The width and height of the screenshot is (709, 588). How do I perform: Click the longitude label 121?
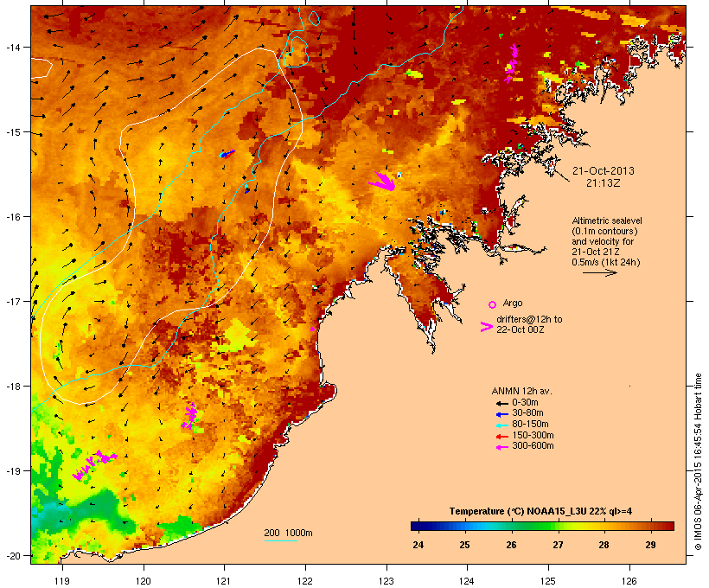click(x=224, y=581)
